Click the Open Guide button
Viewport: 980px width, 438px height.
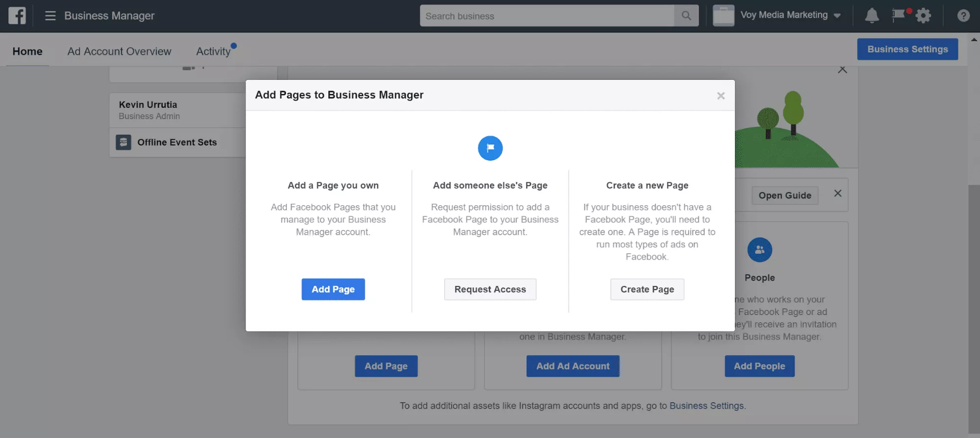coord(785,195)
